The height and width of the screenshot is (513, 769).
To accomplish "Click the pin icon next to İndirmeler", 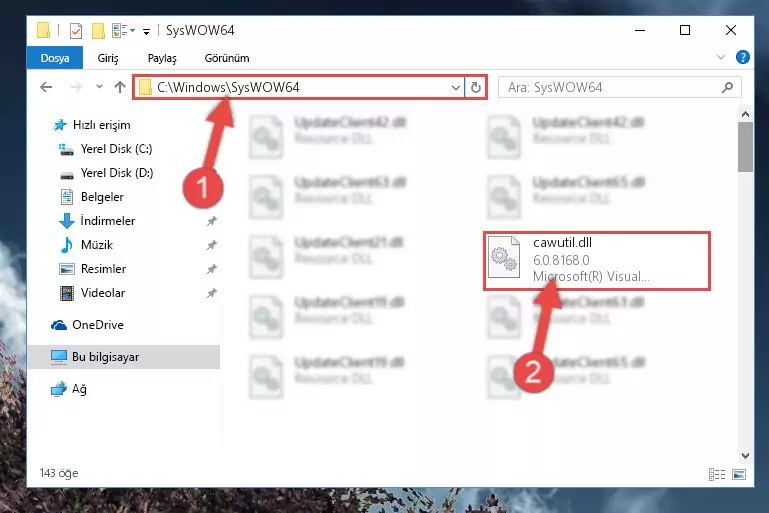I will coord(211,221).
